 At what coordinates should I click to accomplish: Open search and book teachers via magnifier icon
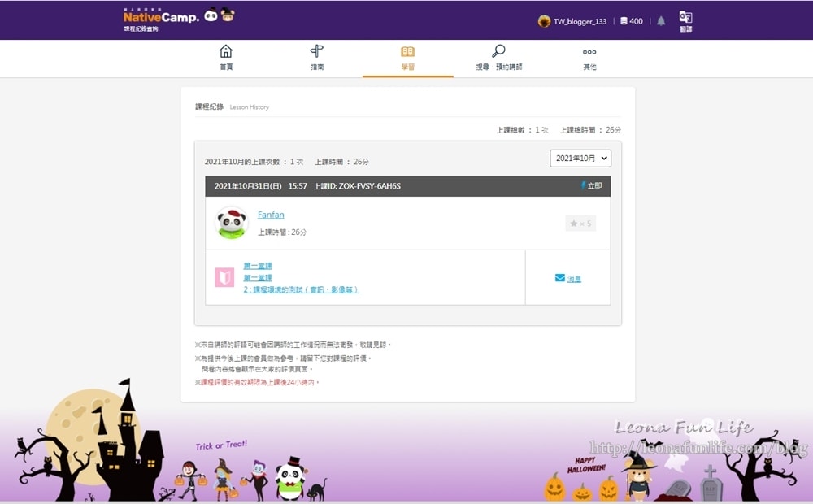click(x=498, y=57)
